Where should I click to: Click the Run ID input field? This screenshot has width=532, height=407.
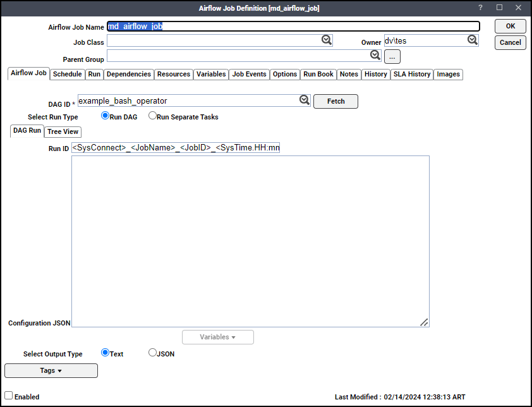[x=176, y=148]
